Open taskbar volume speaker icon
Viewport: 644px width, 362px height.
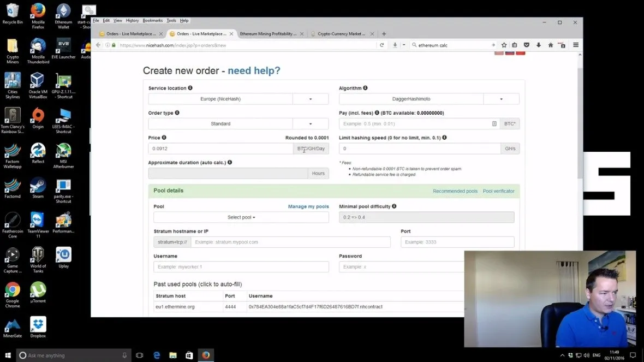click(x=587, y=355)
